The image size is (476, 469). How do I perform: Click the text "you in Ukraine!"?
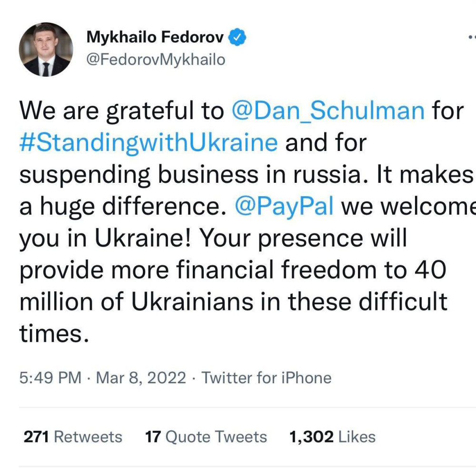(105, 239)
